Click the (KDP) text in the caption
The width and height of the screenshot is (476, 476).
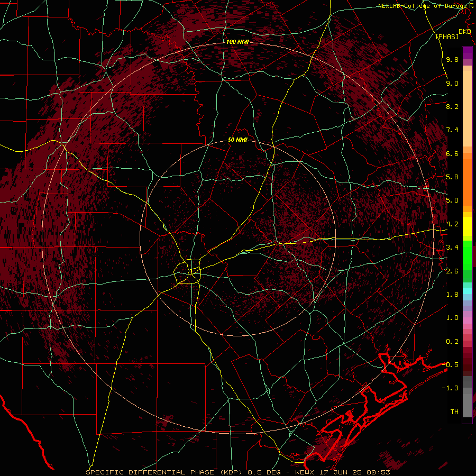click(x=231, y=472)
